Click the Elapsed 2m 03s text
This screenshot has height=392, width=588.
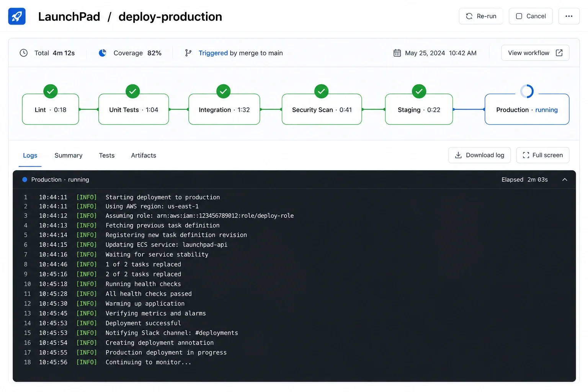click(x=525, y=180)
